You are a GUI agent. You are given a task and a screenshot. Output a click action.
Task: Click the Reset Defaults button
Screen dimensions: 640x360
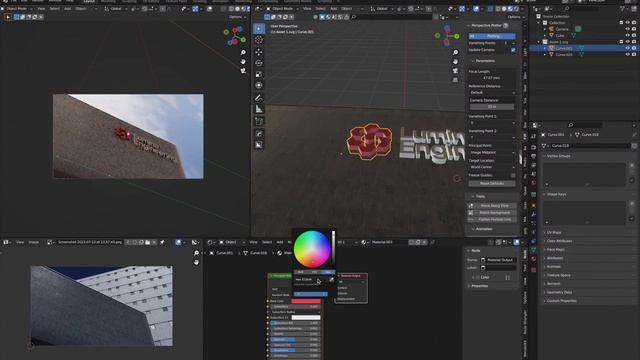point(492,183)
